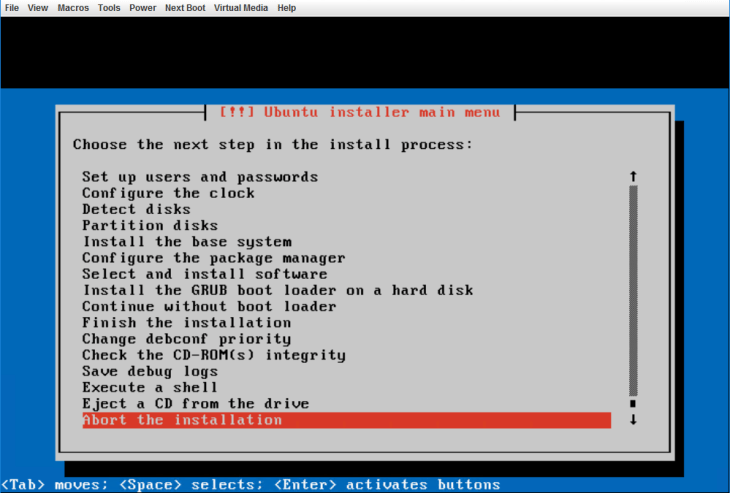Viewport: 730px width, 493px height.
Task: Open the Next Boot menu
Action: point(185,7)
